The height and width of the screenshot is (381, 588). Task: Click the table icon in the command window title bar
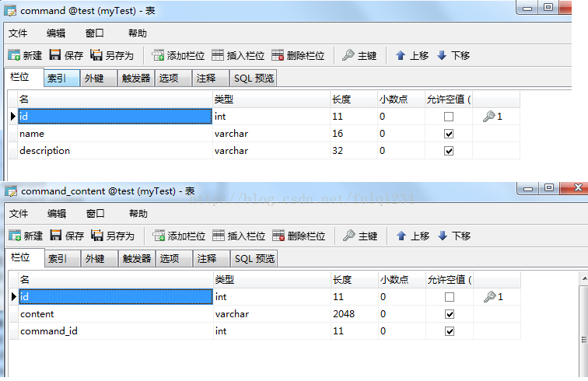pyautogui.click(x=10, y=11)
